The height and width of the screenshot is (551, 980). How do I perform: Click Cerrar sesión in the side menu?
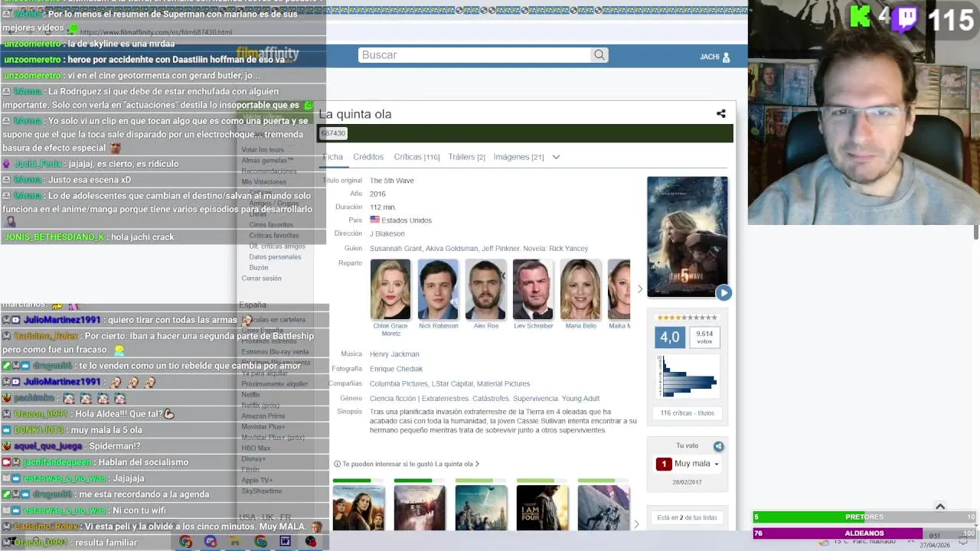click(261, 279)
